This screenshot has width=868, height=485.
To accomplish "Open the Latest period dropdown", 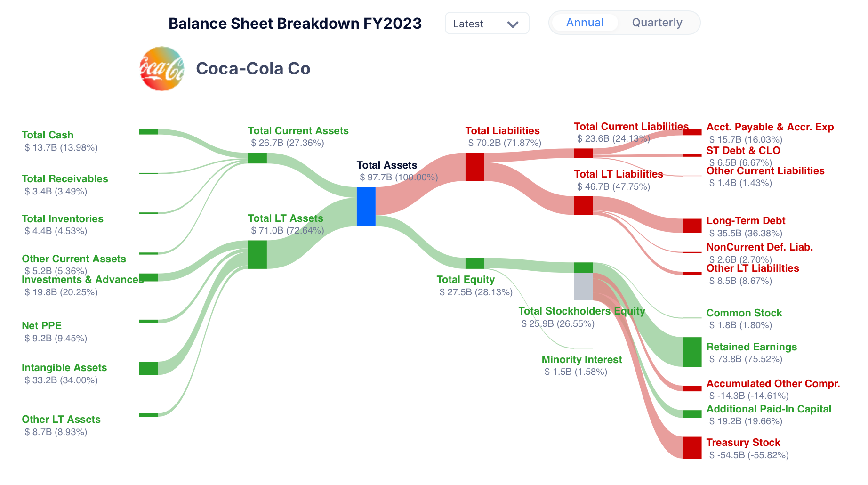I will pyautogui.click(x=487, y=23).
